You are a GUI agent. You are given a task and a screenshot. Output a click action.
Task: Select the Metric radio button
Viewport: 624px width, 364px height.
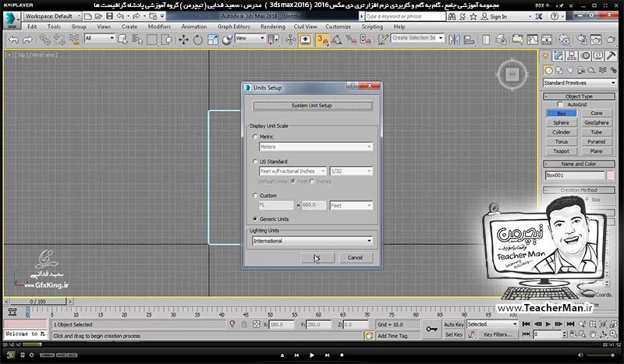256,136
